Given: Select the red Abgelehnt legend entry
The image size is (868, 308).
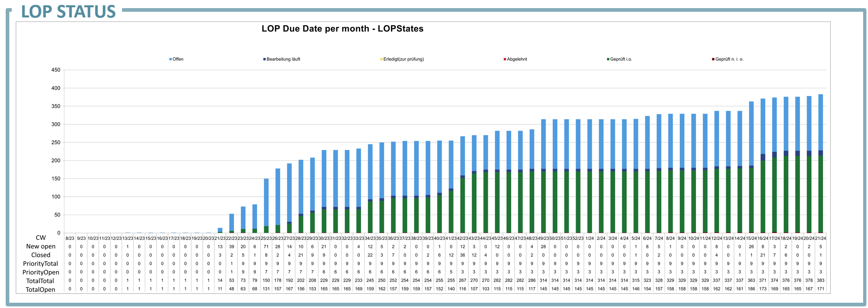Looking at the screenshot, I should (x=516, y=59).
